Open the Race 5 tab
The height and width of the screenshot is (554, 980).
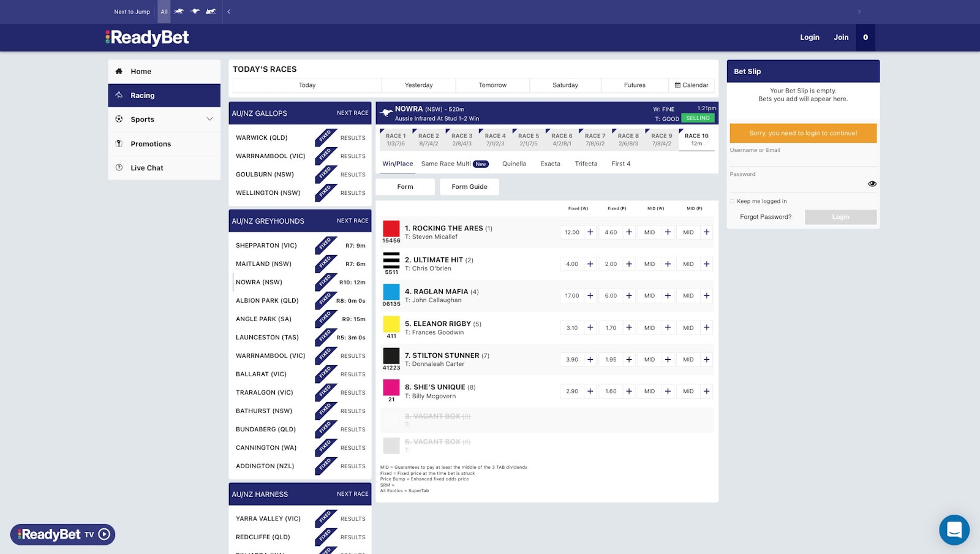pyautogui.click(x=528, y=140)
